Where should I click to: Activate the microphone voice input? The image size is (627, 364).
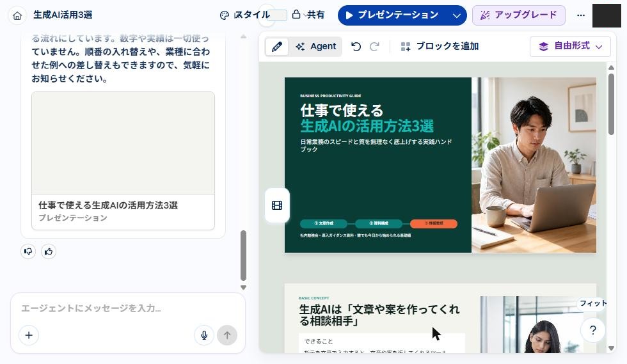pyautogui.click(x=204, y=335)
